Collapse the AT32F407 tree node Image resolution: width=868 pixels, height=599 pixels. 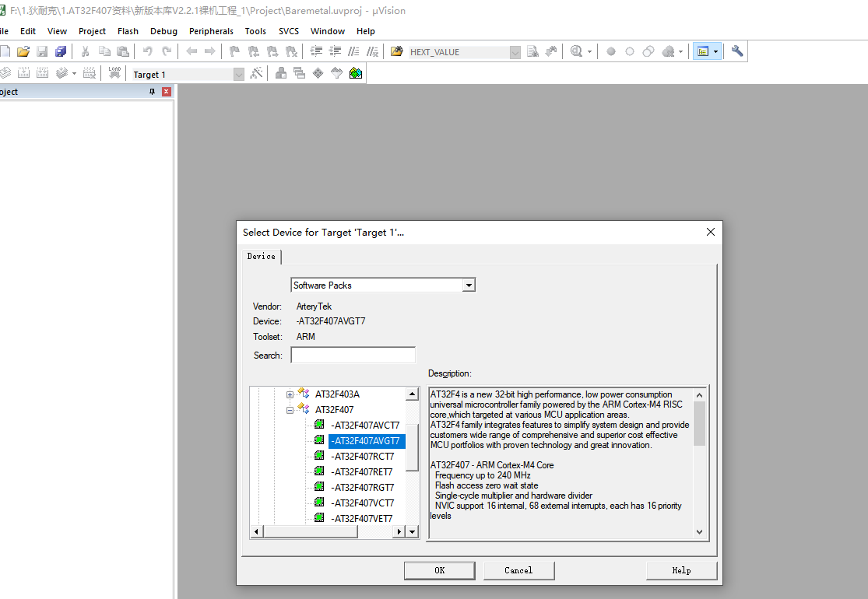coord(290,410)
